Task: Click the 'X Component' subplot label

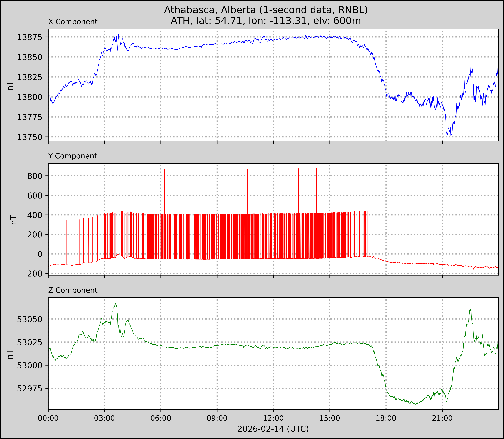Action: (x=73, y=22)
